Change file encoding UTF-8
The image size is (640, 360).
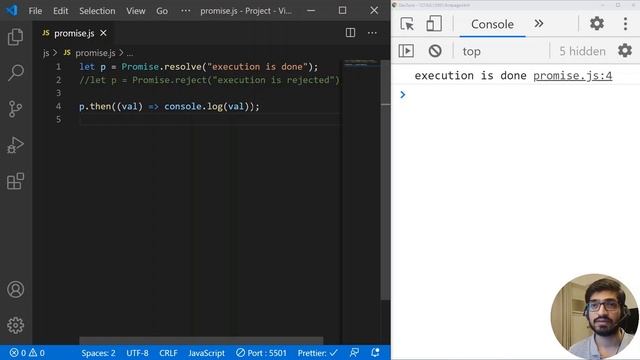[x=138, y=353]
